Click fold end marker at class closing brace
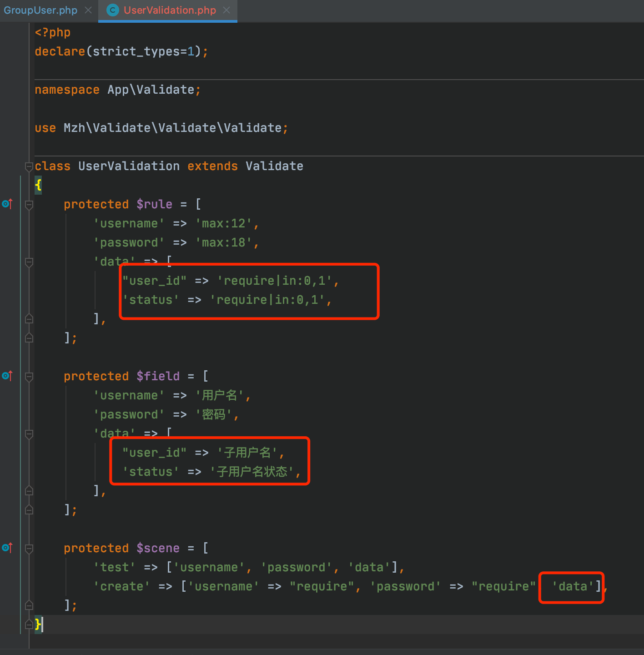This screenshot has width=644, height=655. [x=29, y=624]
